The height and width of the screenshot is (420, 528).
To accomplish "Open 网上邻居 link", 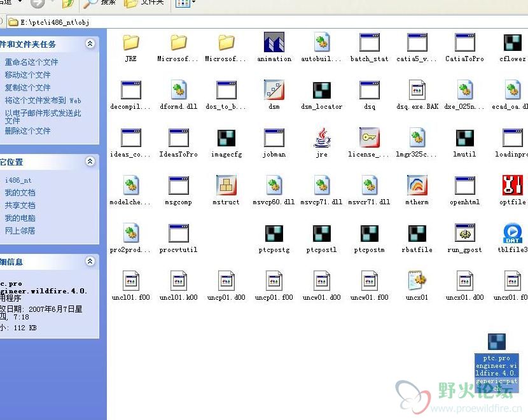I will [x=20, y=231].
